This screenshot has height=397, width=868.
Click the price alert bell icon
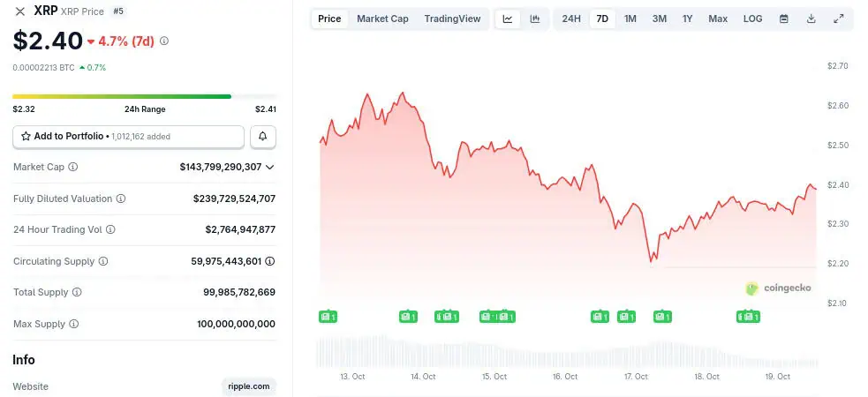click(x=263, y=137)
